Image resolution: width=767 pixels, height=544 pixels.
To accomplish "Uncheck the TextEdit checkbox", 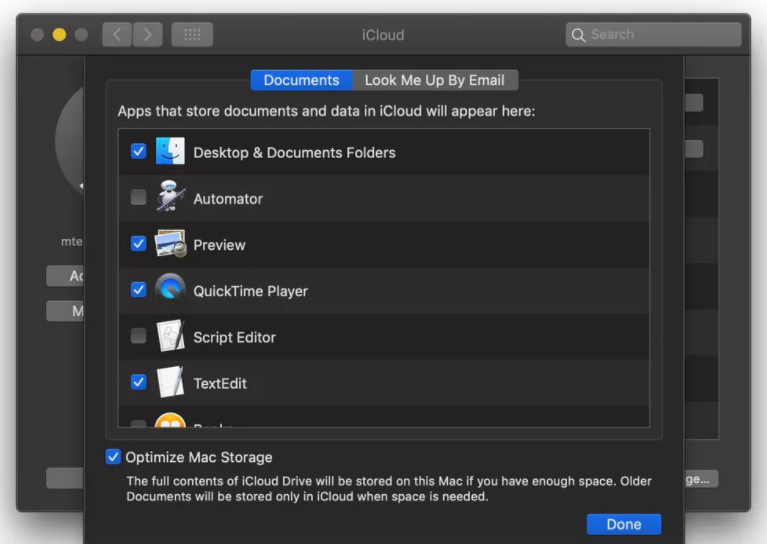I will 138,382.
